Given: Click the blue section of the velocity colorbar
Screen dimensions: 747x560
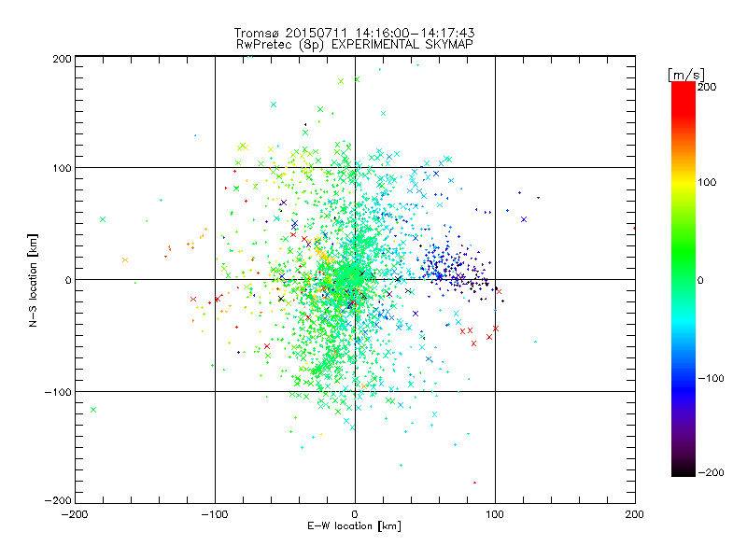Looking at the screenshot, I should click(684, 385).
